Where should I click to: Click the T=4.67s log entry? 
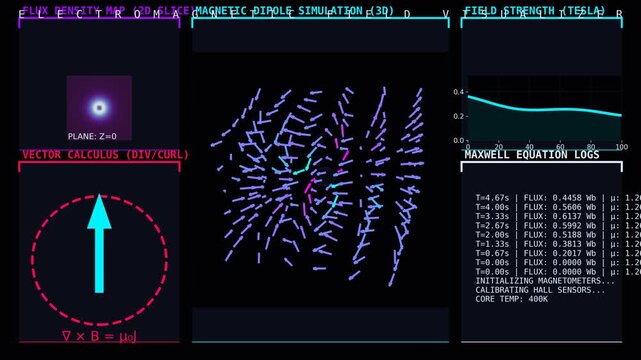pyautogui.click(x=558, y=198)
